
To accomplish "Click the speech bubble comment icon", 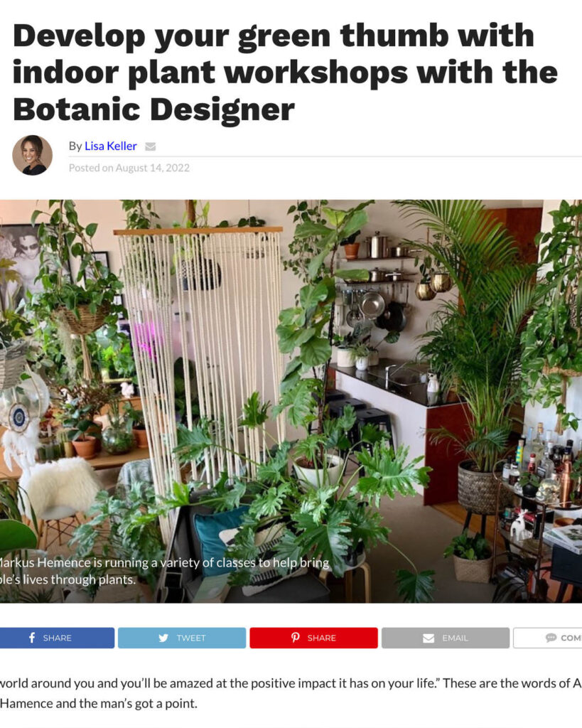I will (x=551, y=638).
